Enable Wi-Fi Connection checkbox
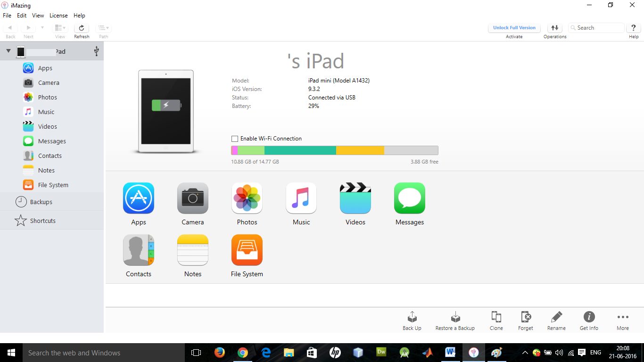This screenshot has width=644, height=362. pyautogui.click(x=235, y=139)
